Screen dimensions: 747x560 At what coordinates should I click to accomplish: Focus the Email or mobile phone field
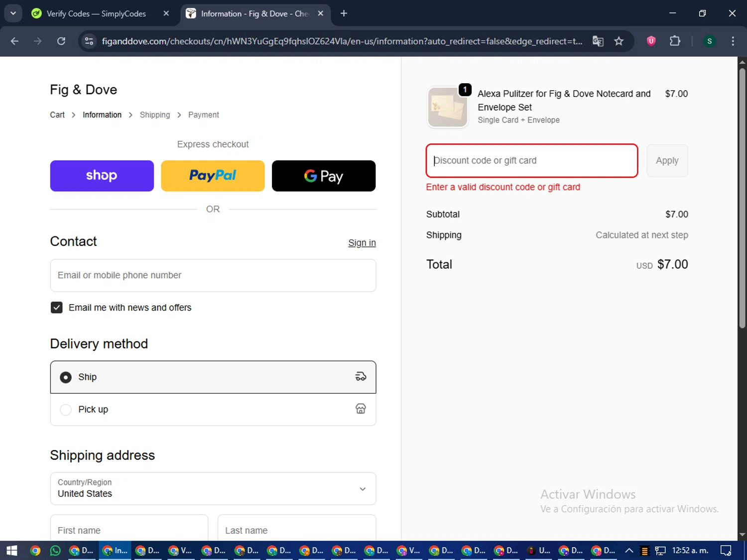click(x=213, y=275)
